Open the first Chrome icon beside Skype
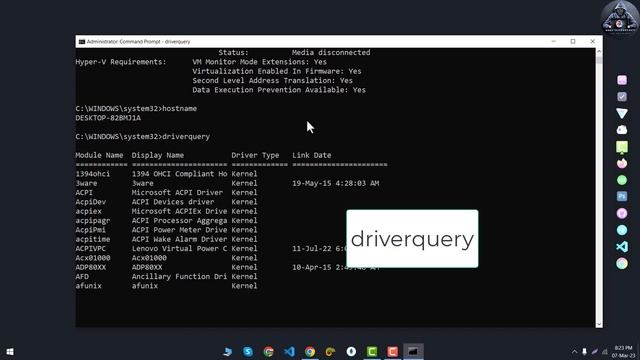The image size is (640, 360). 269,351
